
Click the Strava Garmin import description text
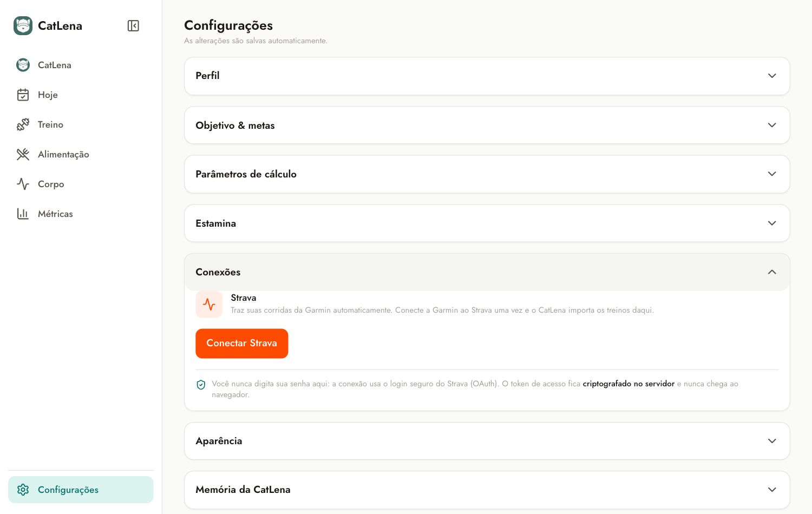pyautogui.click(x=442, y=310)
